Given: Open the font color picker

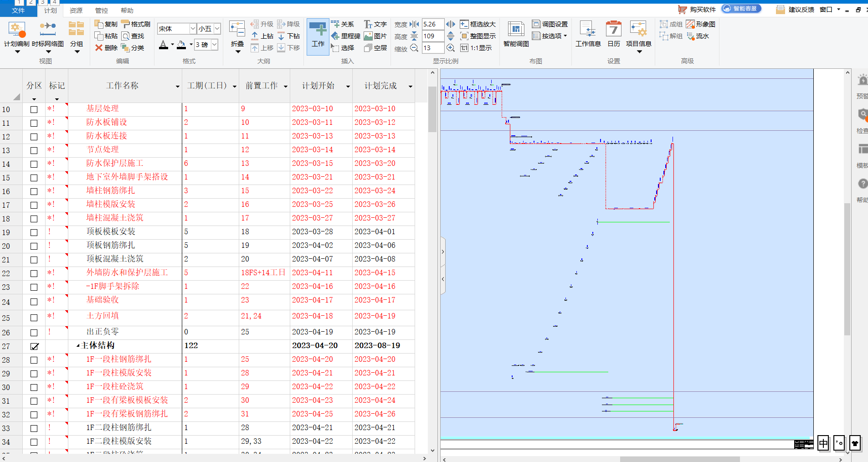Looking at the screenshot, I should (166, 45).
